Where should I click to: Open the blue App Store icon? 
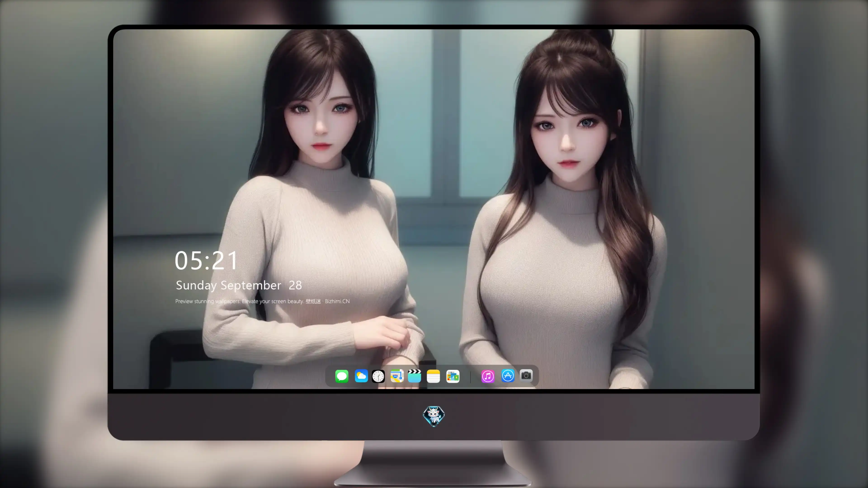coord(508,375)
